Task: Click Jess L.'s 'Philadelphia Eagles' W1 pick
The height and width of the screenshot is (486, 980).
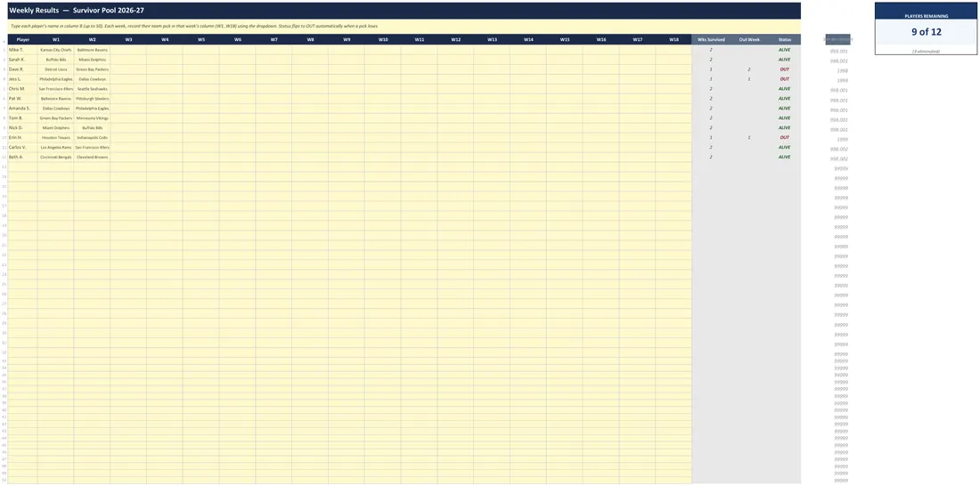Action: [x=55, y=79]
